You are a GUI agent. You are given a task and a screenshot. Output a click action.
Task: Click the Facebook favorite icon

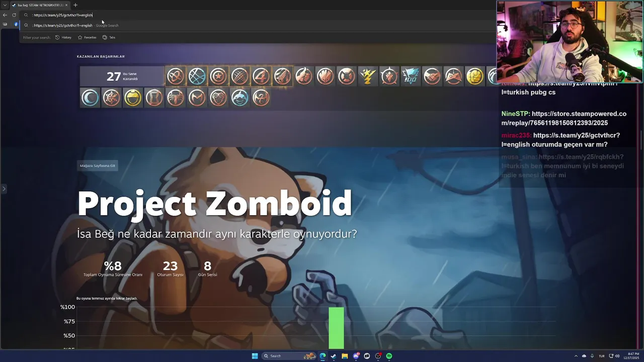(16, 24)
